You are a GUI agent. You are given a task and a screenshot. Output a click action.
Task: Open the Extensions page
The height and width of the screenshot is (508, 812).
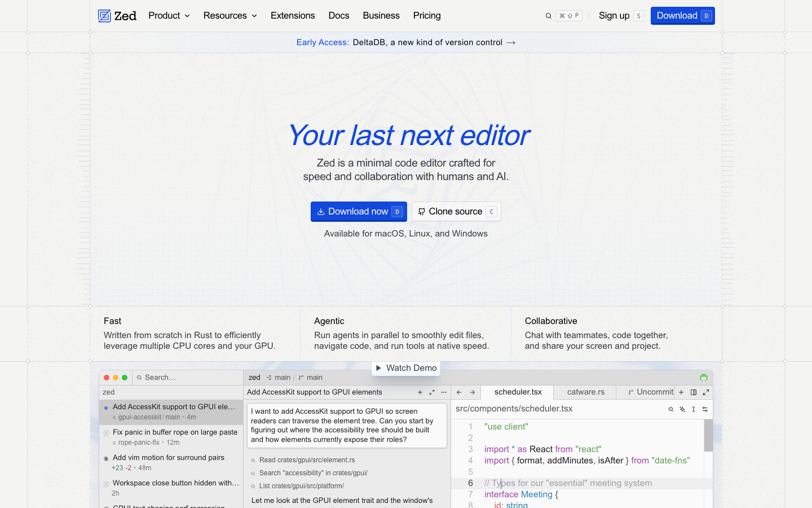[293, 16]
